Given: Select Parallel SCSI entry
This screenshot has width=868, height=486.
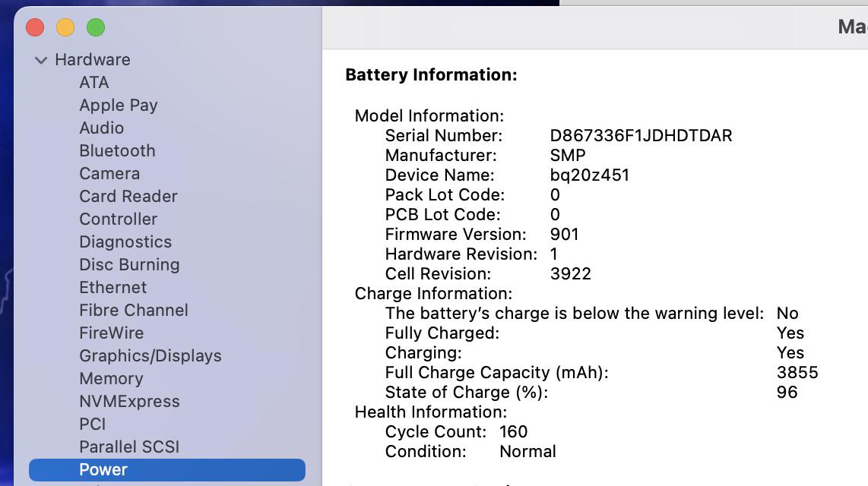Looking at the screenshot, I should point(129,447).
